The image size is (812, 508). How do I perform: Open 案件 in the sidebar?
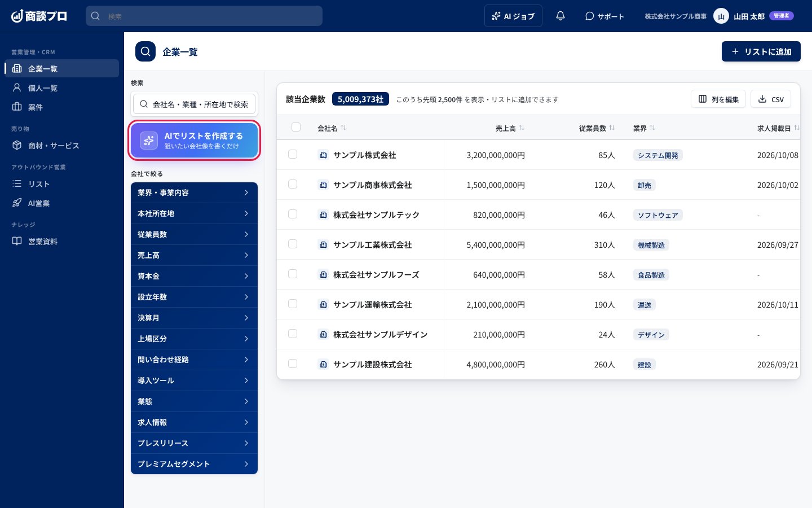tap(62, 107)
